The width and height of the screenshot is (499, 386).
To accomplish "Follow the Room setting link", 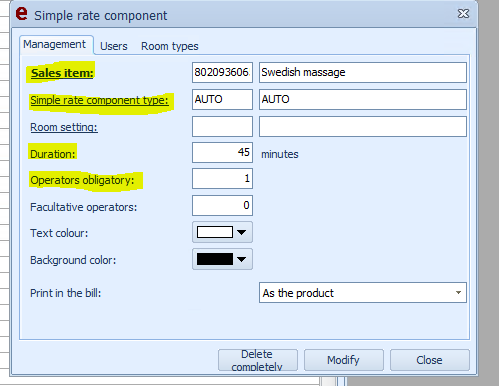I will point(64,127).
